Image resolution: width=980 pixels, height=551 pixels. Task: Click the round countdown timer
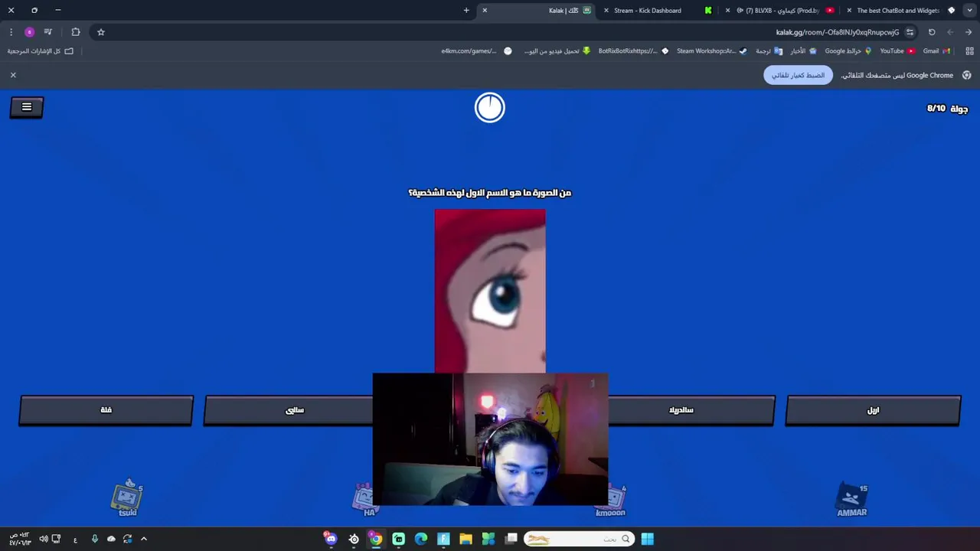(490, 108)
